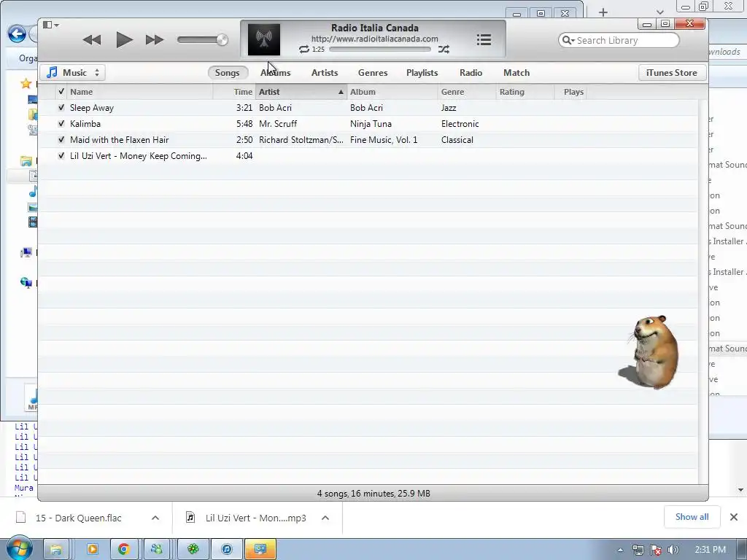Click the Previous track rewind button
This screenshot has height=560, width=747.
tap(91, 40)
